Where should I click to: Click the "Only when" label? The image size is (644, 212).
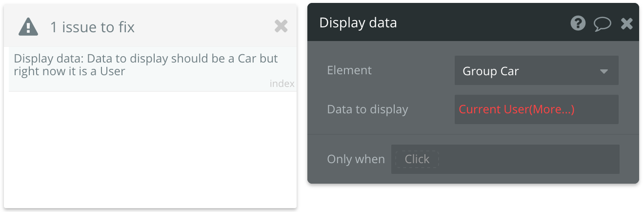pyautogui.click(x=356, y=159)
